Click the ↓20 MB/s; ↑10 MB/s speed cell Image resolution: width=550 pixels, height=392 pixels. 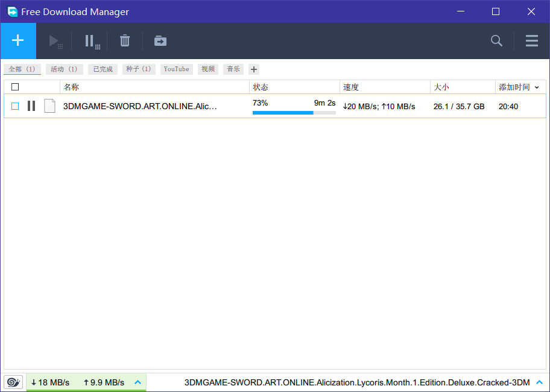tap(379, 107)
